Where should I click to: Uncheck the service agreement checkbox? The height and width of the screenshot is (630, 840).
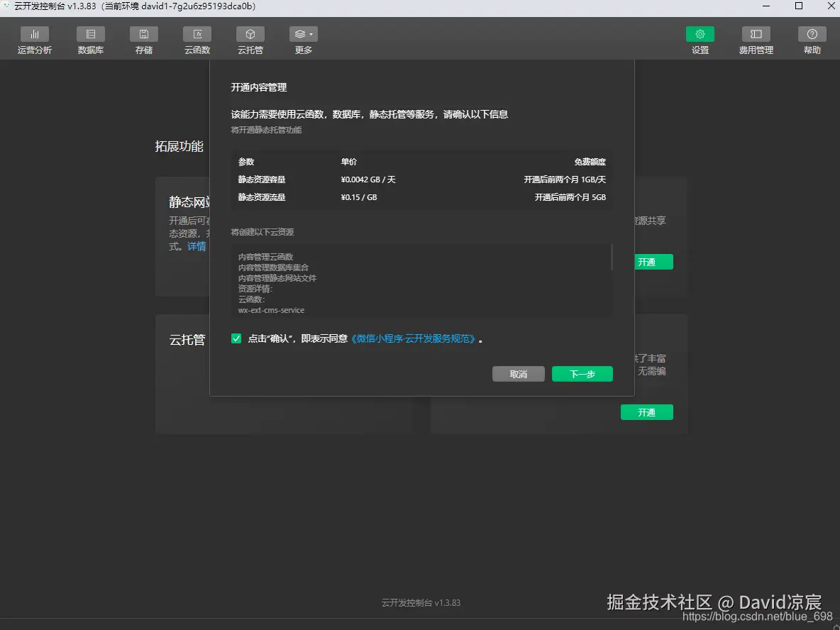point(236,338)
